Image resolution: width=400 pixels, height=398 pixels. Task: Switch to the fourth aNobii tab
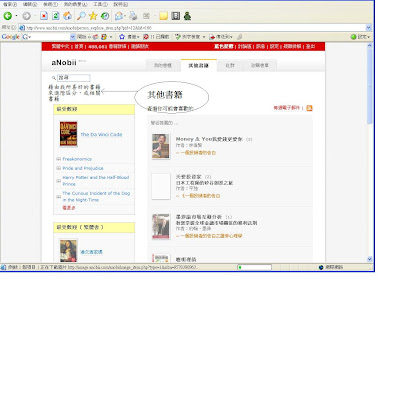pos(260,65)
